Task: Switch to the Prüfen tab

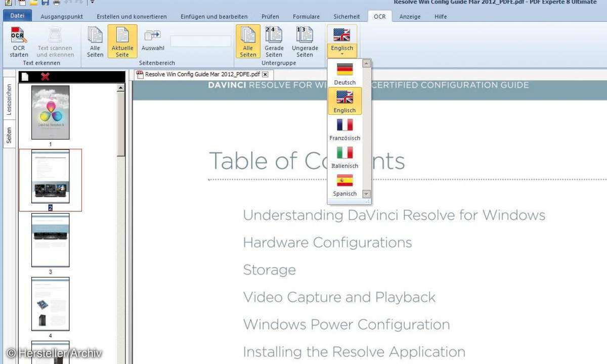Action: coord(270,17)
